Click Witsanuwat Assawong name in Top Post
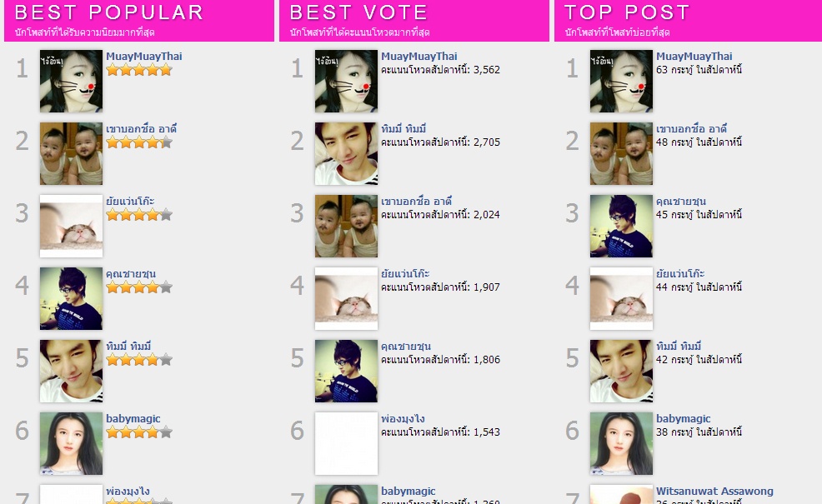The height and width of the screenshot is (504, 822). [x=714, y=491]
